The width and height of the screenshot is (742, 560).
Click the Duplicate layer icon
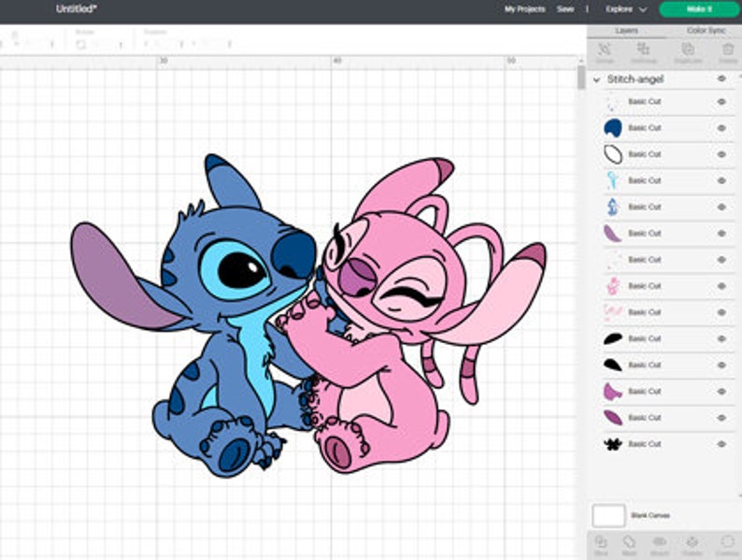(x=688, y=50)
